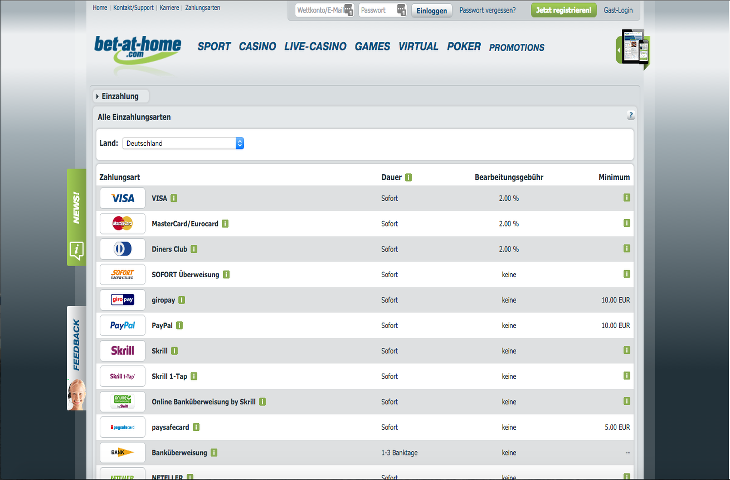Click 5.00 EUR minimum for paysafecard

[x=617, y=427]
